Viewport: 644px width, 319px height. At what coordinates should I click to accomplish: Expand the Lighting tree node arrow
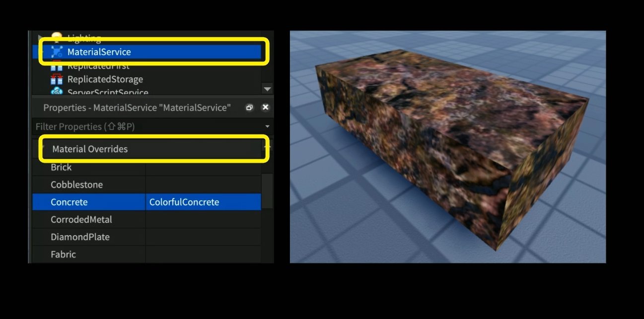pos(41,38)
